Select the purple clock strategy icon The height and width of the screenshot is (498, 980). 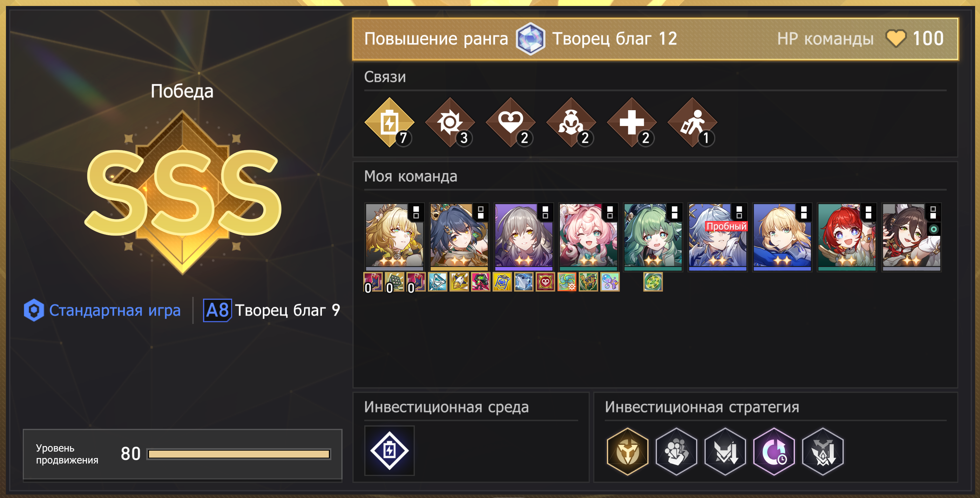pyautogui.click(x=774, y=452)
